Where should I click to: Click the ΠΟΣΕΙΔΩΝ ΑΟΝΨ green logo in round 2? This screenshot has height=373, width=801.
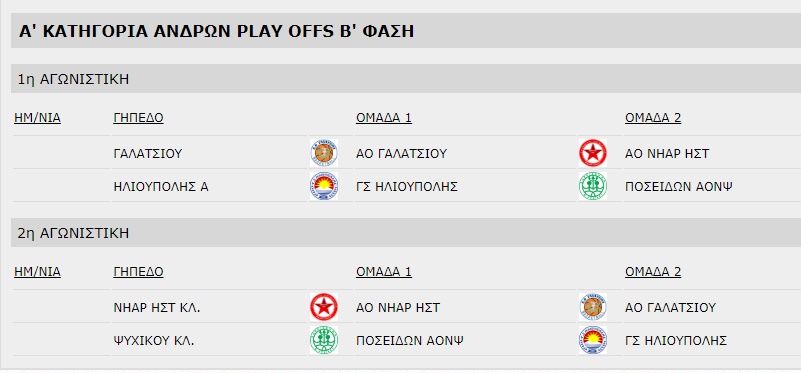coord(323,340)
